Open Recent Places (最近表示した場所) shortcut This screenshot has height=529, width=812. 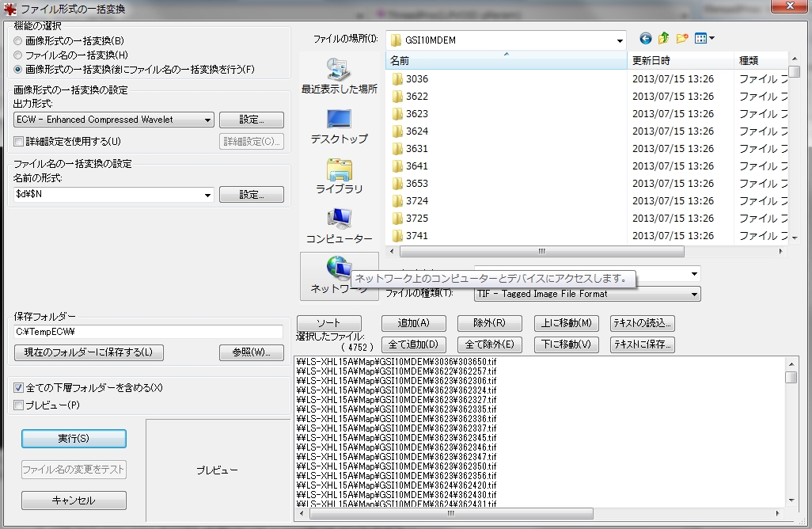tap(340, 77)
